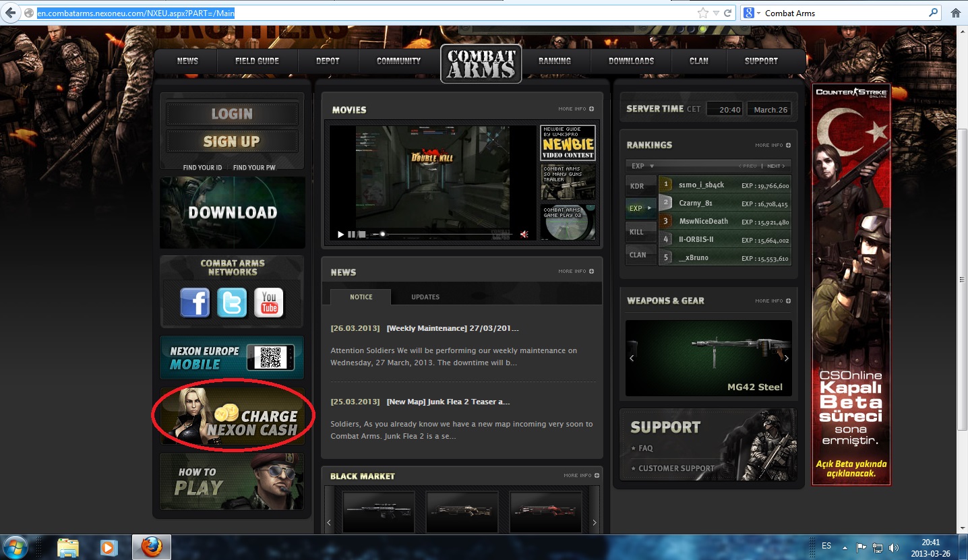968x560 pixels.
Task: Show next items in Black Market carousel
Action: pos(594,522)
